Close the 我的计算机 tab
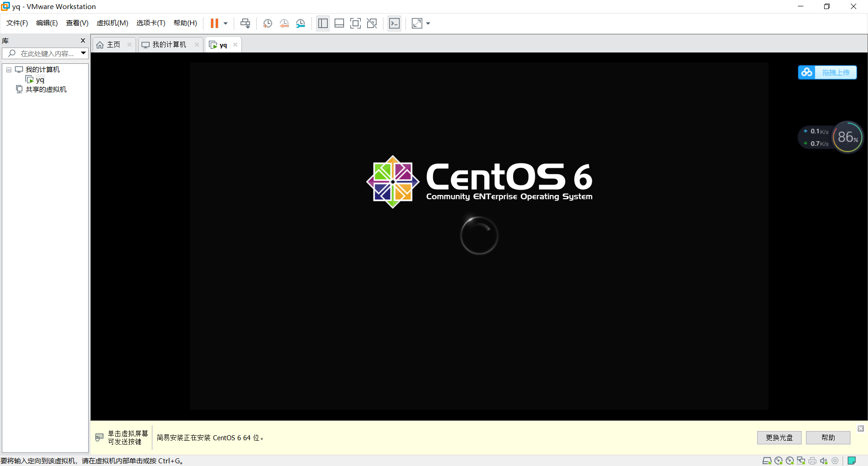The image size is (868, 466). point(197,44)
